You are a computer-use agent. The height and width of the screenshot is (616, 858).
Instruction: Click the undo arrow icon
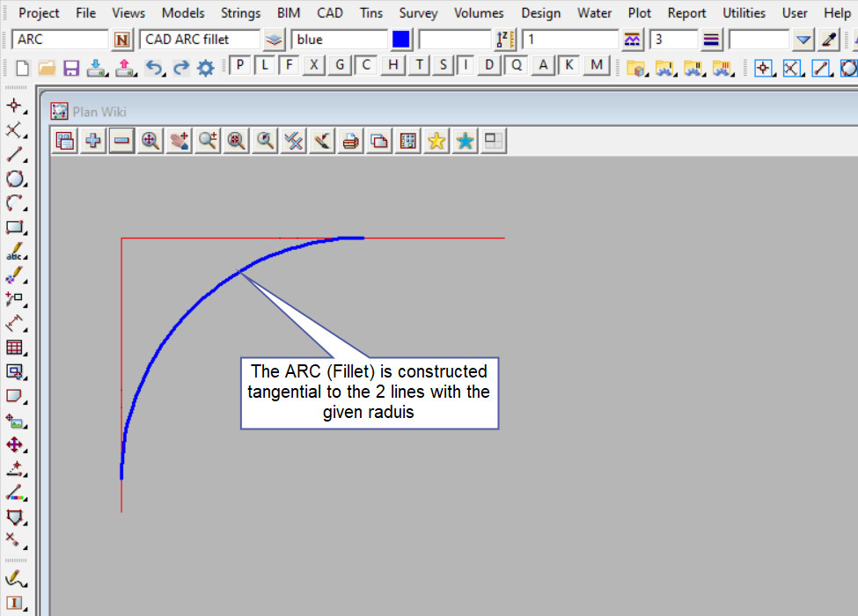[x=154, y=68]
